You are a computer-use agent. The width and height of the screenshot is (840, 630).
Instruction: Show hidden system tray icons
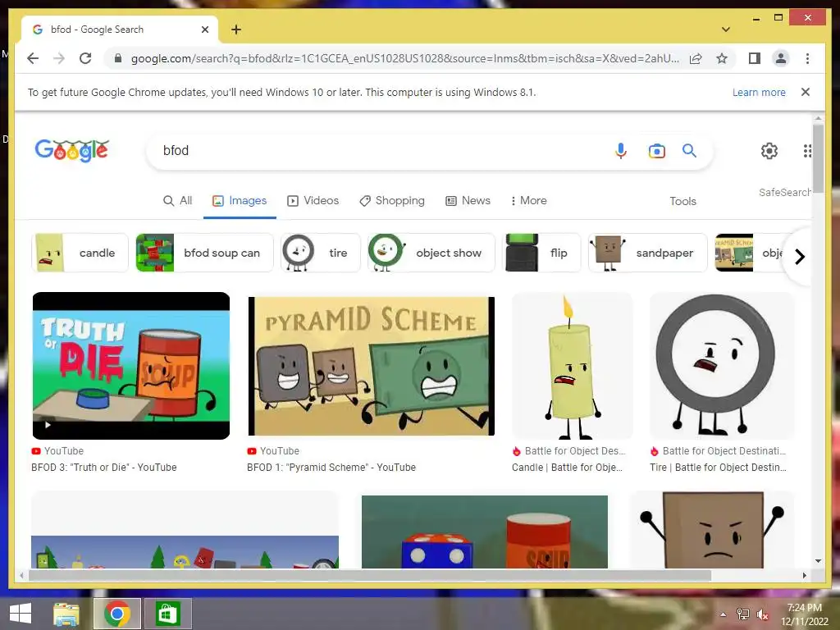(724, 614)
